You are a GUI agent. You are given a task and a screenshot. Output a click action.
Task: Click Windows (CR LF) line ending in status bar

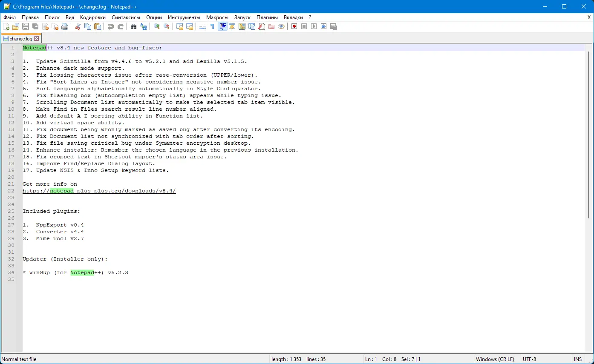(x=495, y=359)
